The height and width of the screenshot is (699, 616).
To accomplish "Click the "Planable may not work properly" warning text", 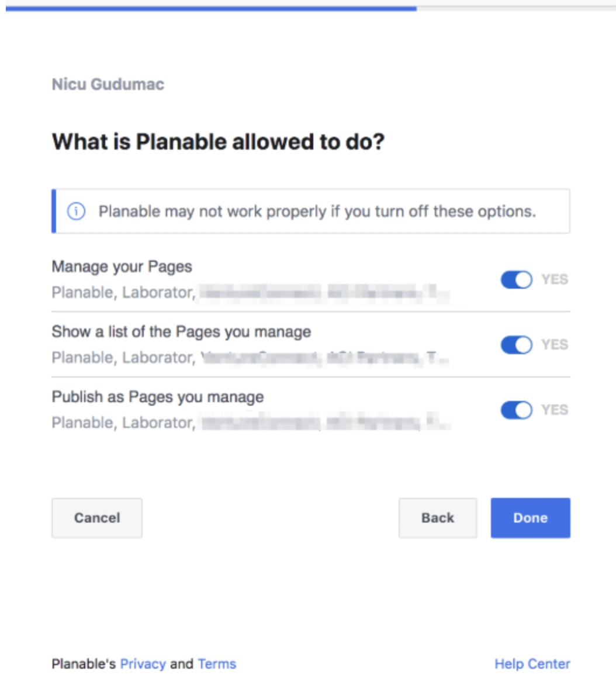I will (317, 211).
